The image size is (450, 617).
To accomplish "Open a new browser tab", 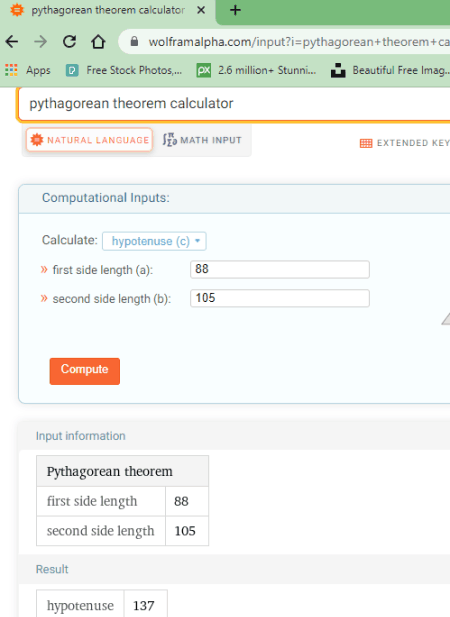I will pos(235,10).
